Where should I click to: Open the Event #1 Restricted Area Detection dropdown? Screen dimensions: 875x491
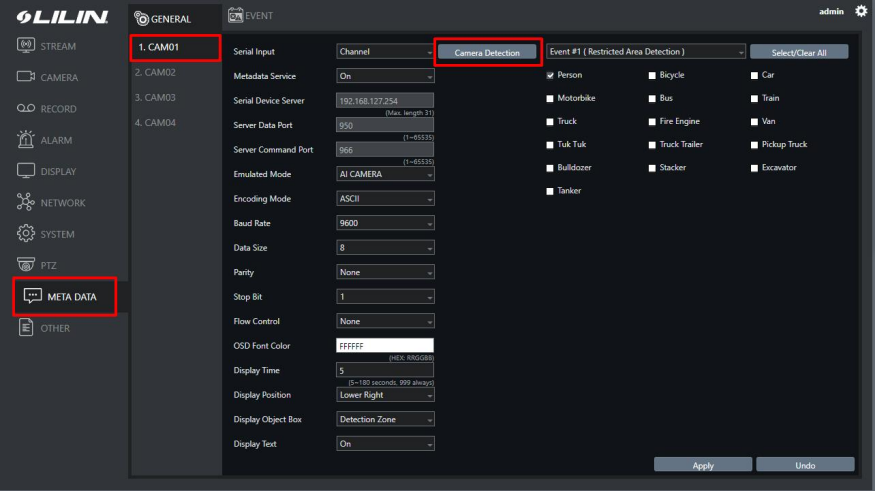click(646, 51)
